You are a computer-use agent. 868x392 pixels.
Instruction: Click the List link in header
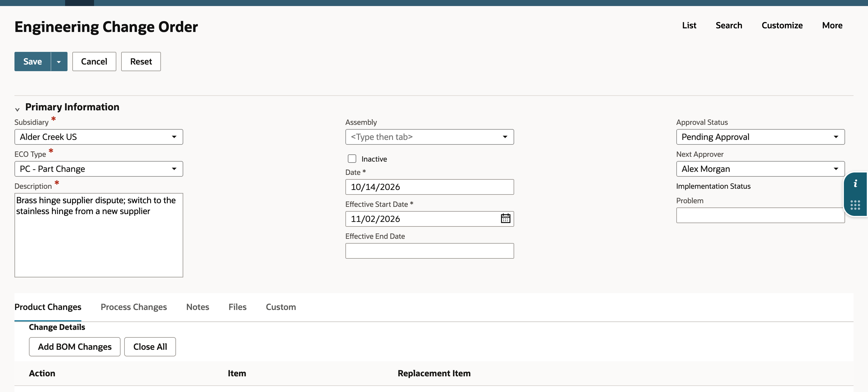pyautogui.click(x=689, y=25)
